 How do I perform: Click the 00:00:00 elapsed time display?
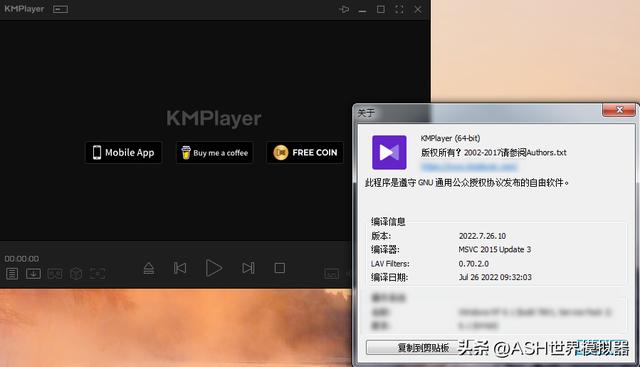point(22,258)
